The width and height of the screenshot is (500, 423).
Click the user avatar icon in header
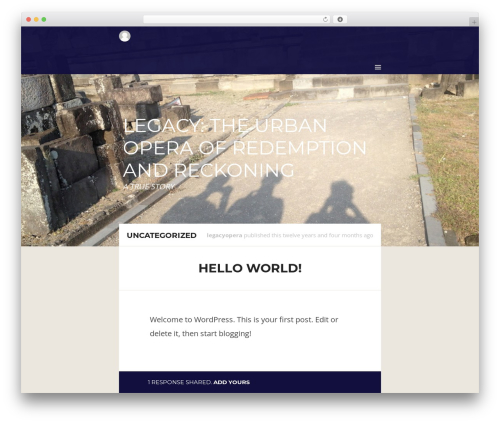tap(125, 36)
